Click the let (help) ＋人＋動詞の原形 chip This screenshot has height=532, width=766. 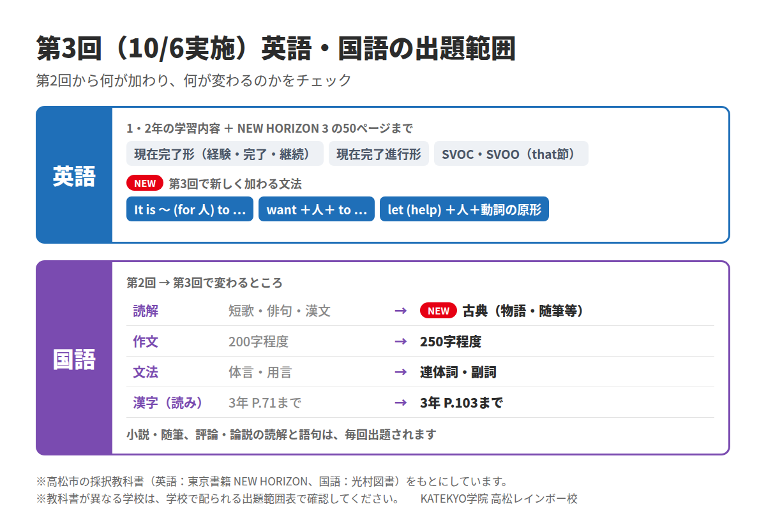(x=464, y=209)
